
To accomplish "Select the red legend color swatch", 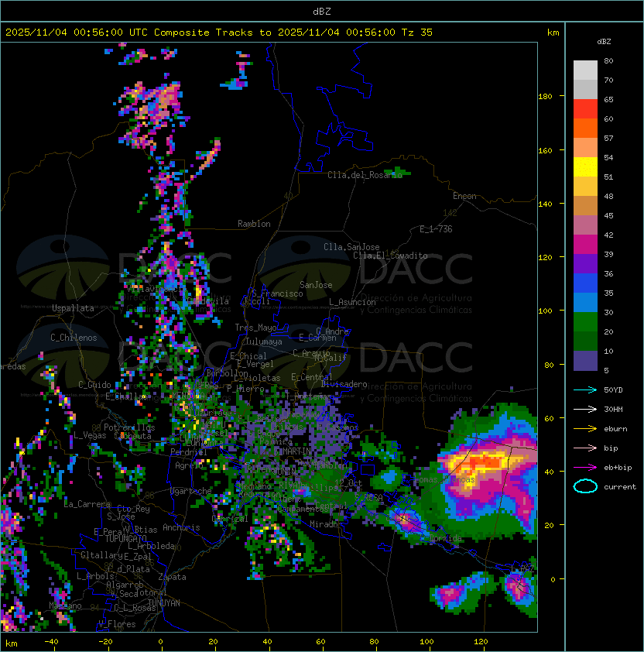I will [x=585, y=109].
